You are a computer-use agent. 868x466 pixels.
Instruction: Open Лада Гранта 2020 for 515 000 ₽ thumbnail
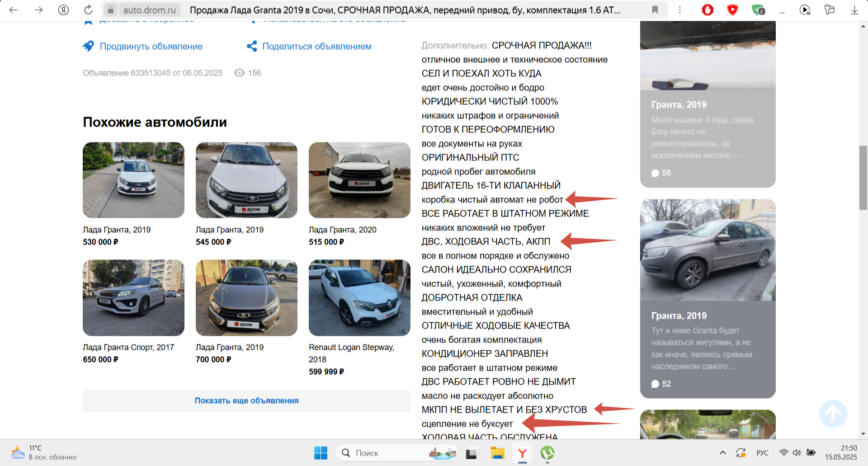[x=359, y=180]
